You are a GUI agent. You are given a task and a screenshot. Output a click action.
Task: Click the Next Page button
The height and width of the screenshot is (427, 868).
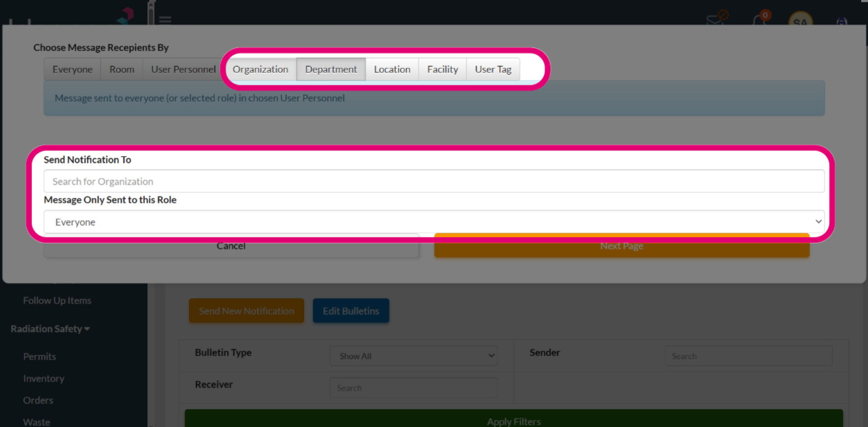[x=622, y=246]
